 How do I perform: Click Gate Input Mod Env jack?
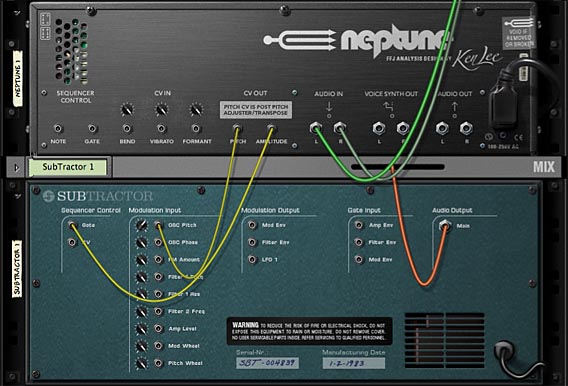[359, 259]
